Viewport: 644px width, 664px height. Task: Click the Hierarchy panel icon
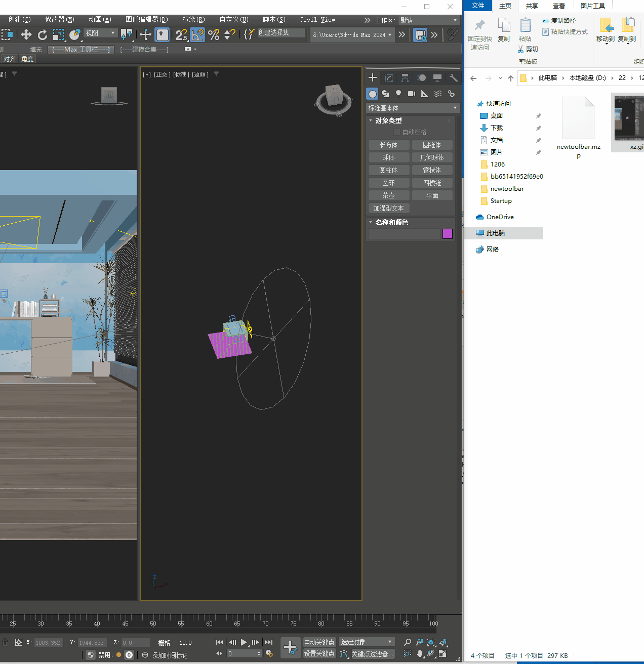[x=405, y=78]
